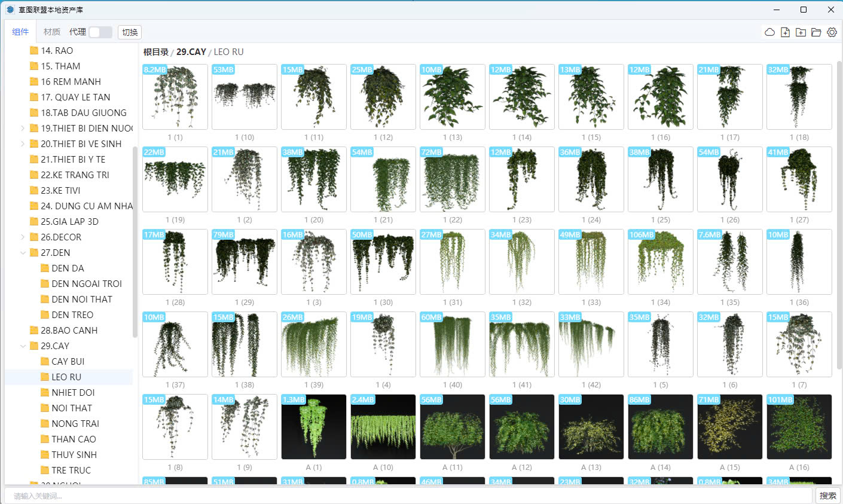Select the CAY BUI folder icon

pyautogui.click(x=45, y=361)
